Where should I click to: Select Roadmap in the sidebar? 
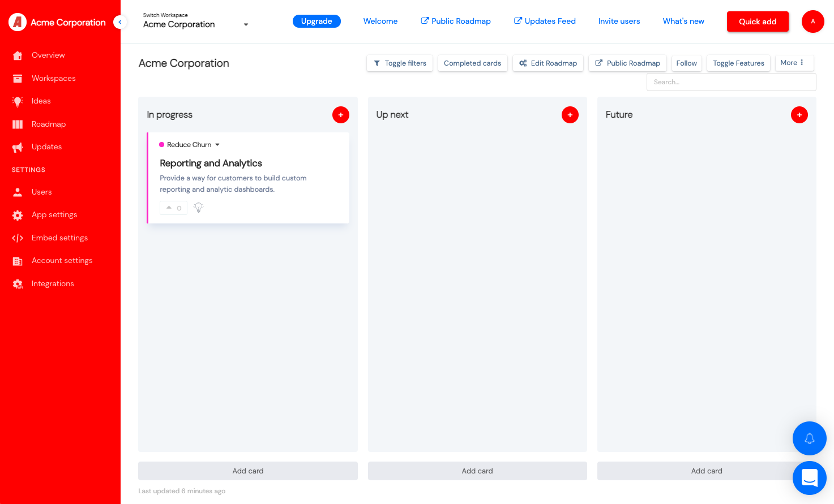pos(49,124)
